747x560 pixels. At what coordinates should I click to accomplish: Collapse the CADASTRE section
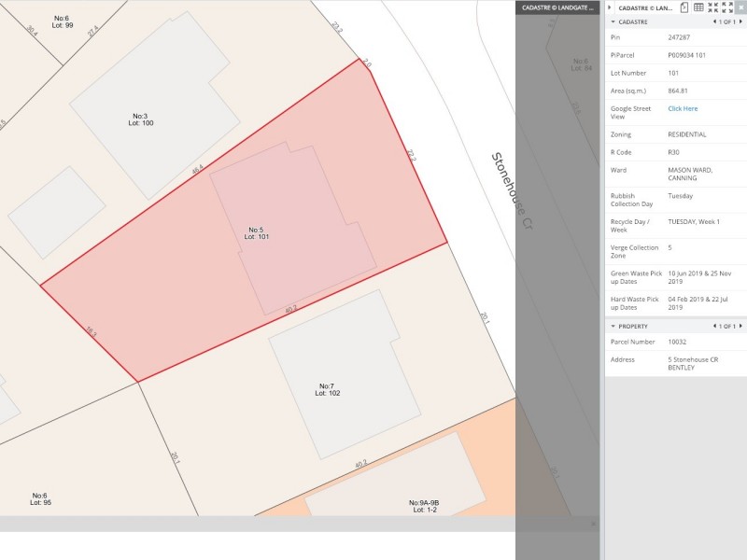tap(613, 21)
